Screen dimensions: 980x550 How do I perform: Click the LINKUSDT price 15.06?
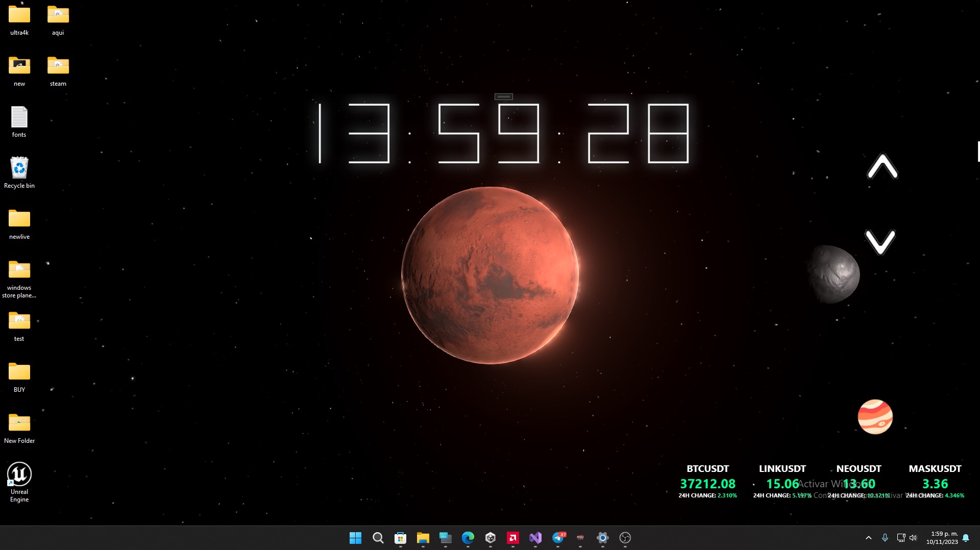pyautogui.click(x=782, y=484)
